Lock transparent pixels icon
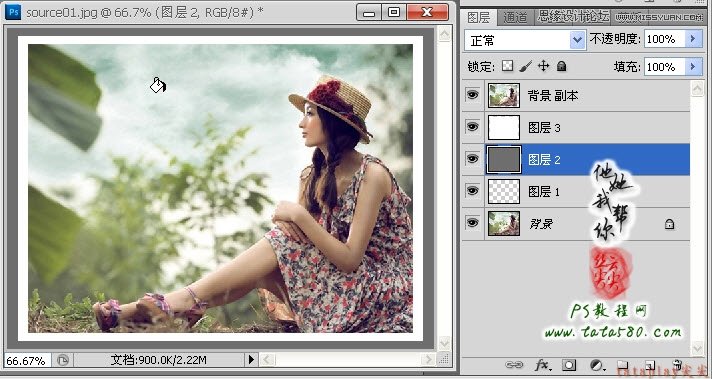The image size is (712, 379). pos(507,66)
